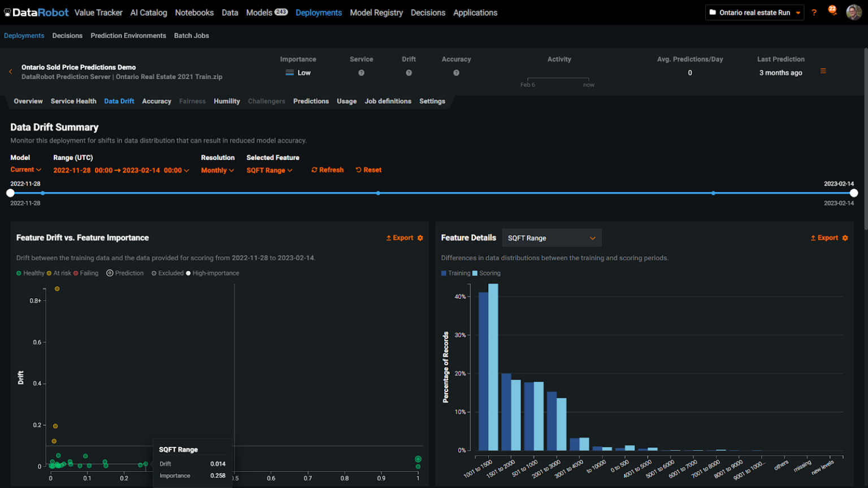Toggle the Scoring legend series
This screenshot has width=868, height=488.
click(x=486, y=273)
